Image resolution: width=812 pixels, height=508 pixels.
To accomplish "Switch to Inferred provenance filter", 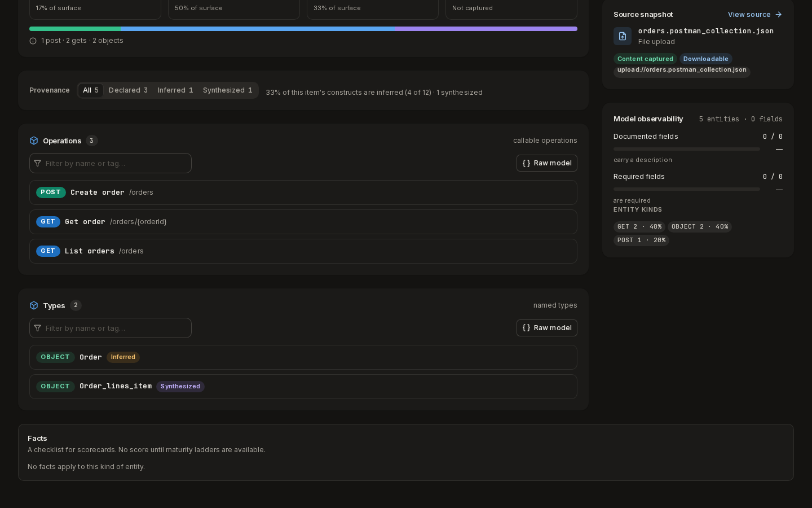I will (175, 90).
